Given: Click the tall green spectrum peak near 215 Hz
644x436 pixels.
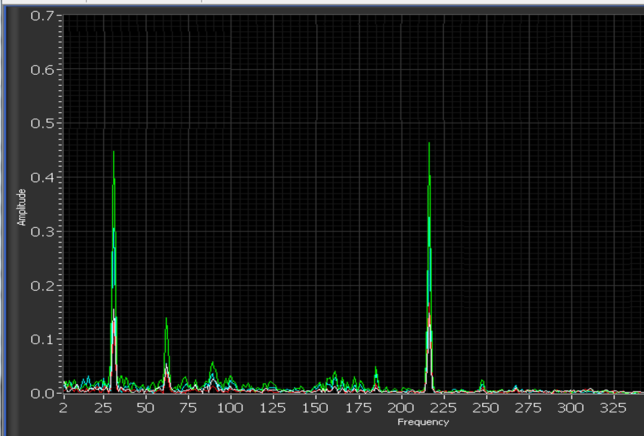Looking at the screenshot, I should 429,267.
